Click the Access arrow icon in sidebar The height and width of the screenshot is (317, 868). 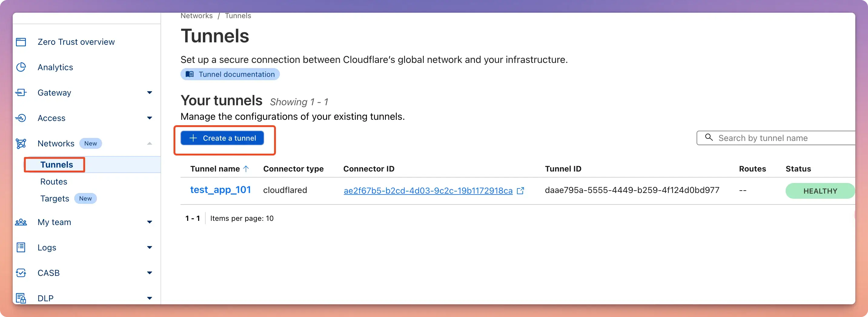(21, 118)
